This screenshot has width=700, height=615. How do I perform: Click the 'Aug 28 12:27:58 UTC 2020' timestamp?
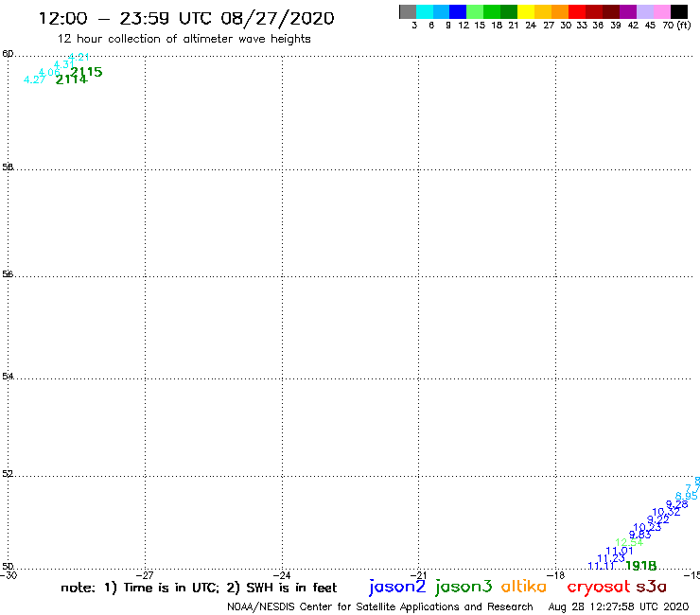619,607
